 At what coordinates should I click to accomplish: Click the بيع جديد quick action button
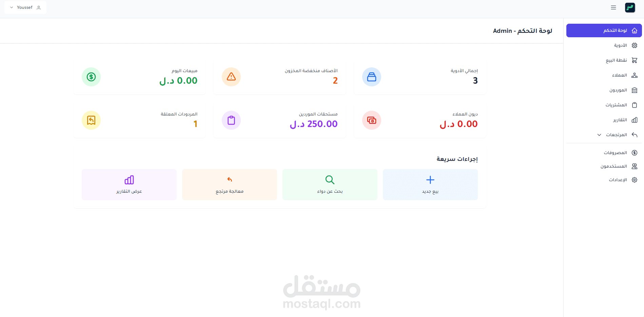point(430,184)
